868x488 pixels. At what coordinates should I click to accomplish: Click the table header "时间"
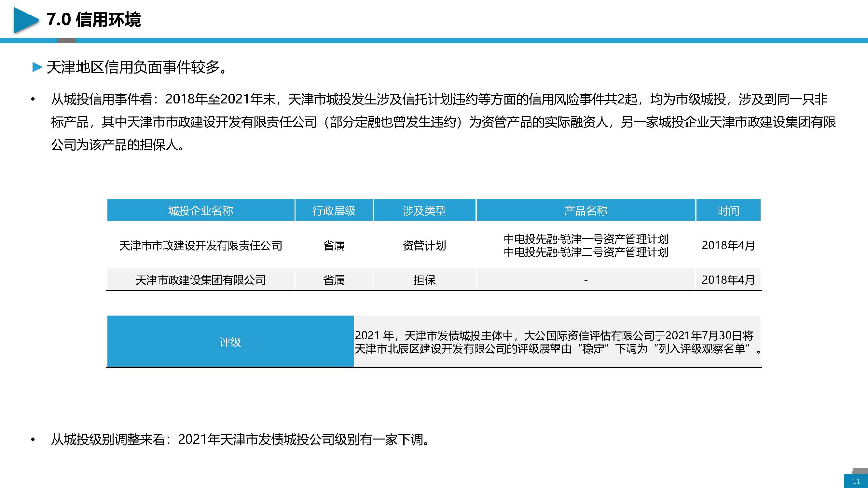(728, 210)
